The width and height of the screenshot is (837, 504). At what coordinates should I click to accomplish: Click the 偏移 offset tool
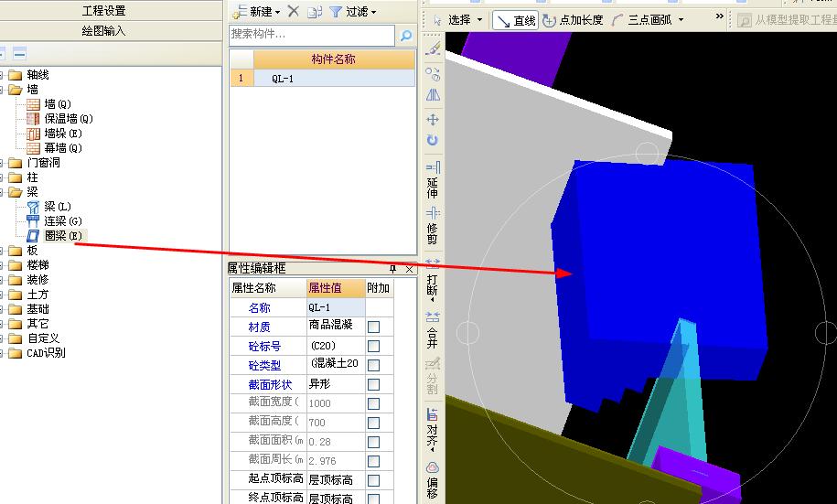(x=433, y=480)
